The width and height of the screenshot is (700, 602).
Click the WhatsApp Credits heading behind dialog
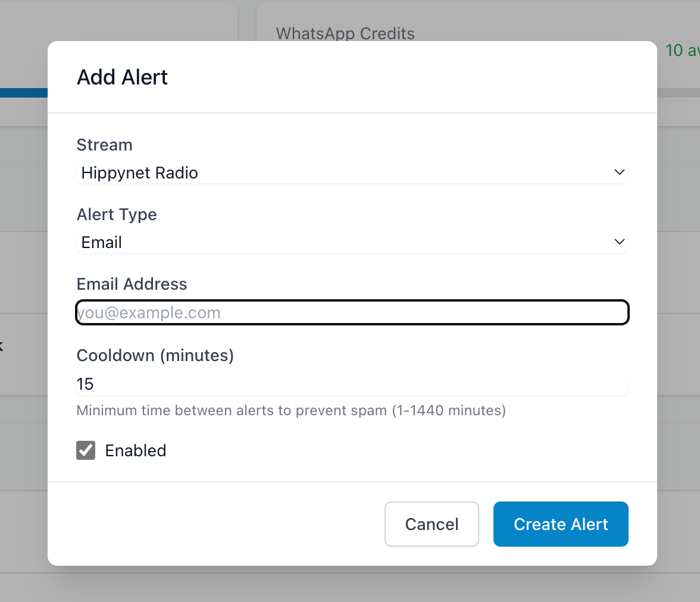pyautogui.click(x=345, y=33)
